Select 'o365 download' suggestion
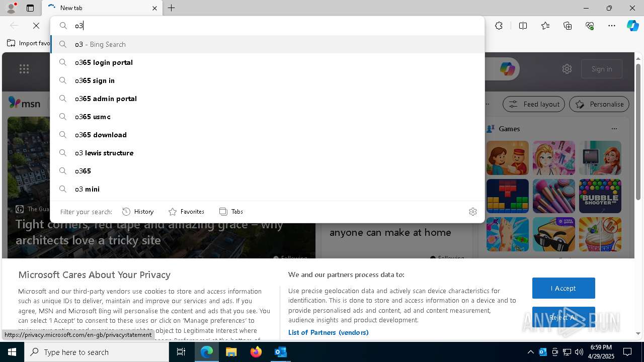The image size is (644, 362). pos(267,135)
